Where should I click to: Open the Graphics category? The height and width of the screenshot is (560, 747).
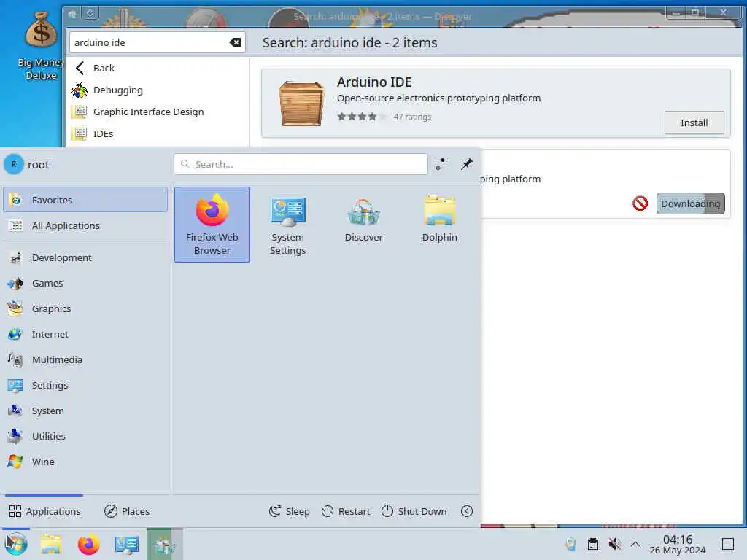pos(85,308)
